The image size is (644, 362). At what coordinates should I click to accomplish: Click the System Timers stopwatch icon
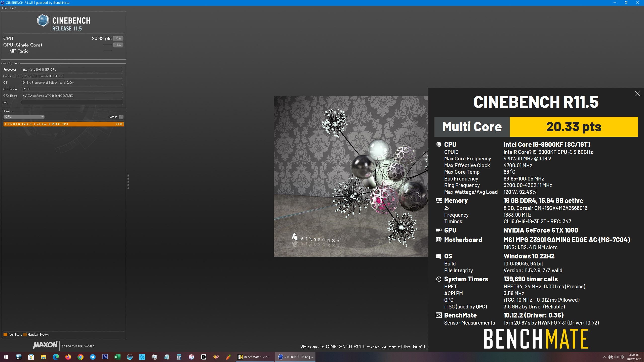439,279
